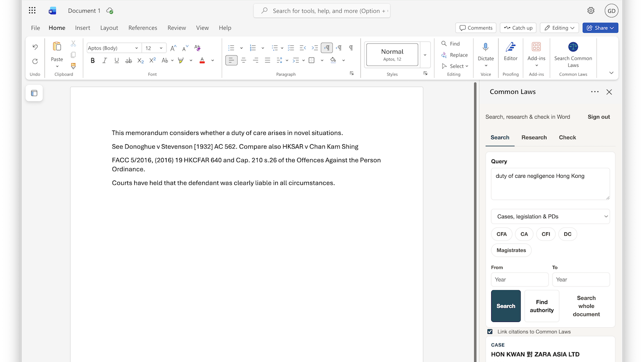Open the Check tab in Common Laws
The image size is (644, 362).
click(568, 138)
